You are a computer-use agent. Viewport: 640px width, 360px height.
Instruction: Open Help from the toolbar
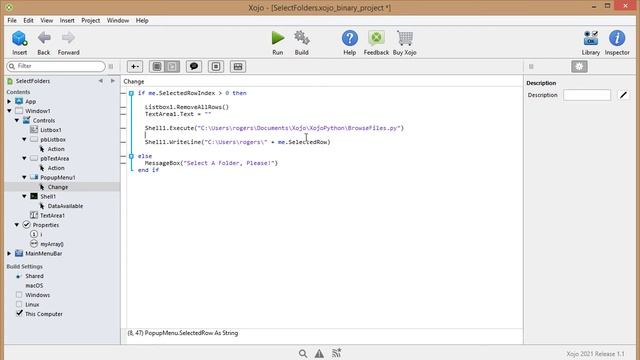pyautogui.click(x=350, y=38)
